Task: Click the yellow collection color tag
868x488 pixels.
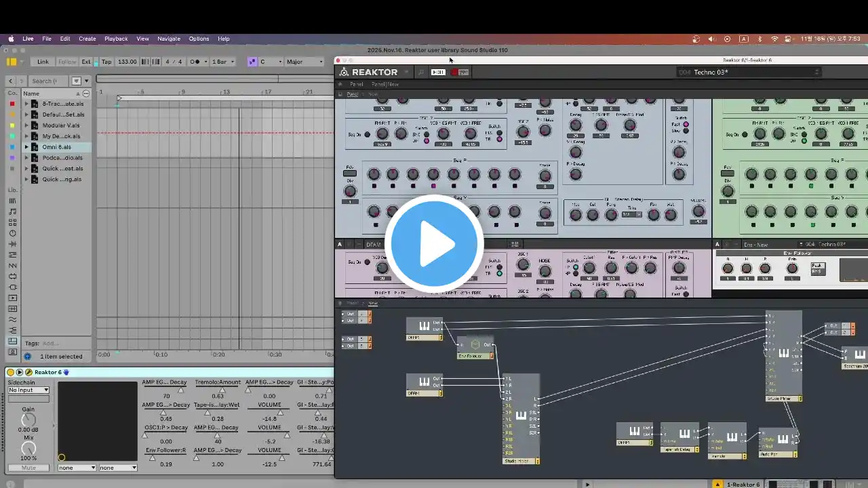Action: tap(12, 125)
